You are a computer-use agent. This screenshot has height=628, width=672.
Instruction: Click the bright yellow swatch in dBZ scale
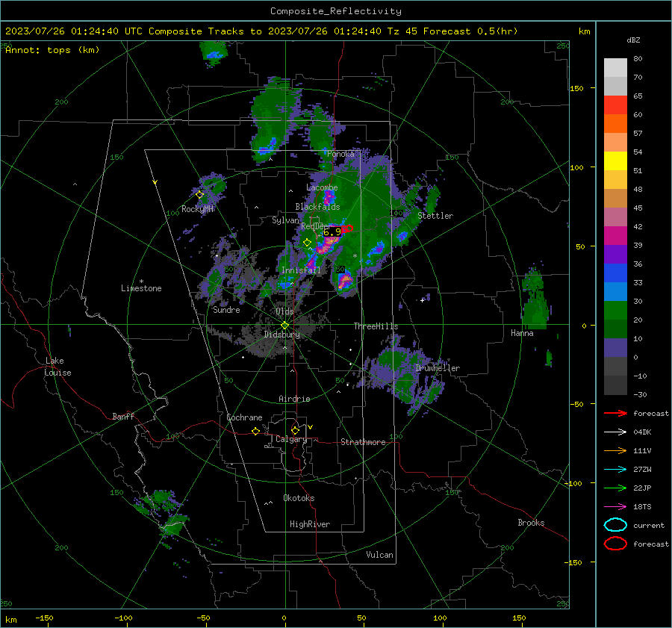[615, 161]
